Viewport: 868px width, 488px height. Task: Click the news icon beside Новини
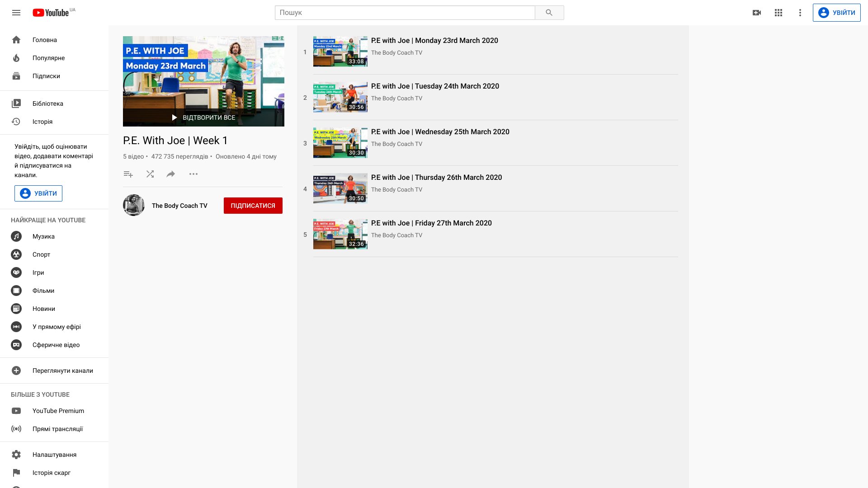tap(16, 309)
